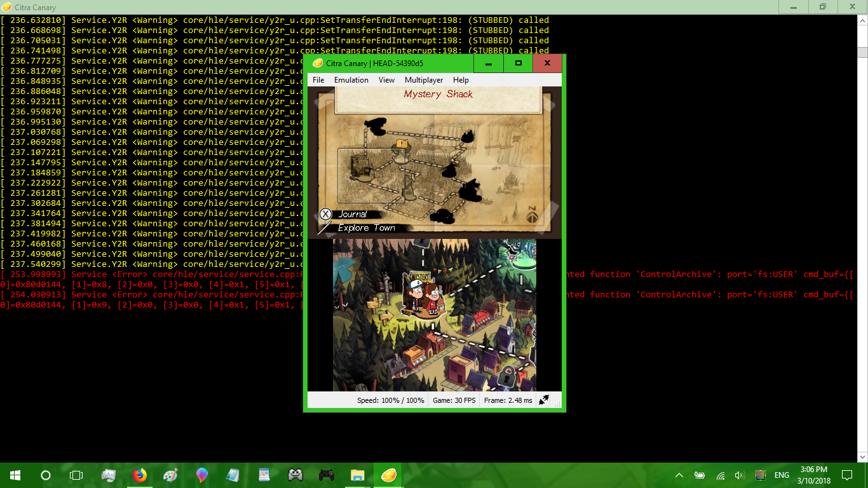The width and height of the screenshot is (868, 488).
Task: Open Cortana search from the taskbar
Action: point(46,475)
